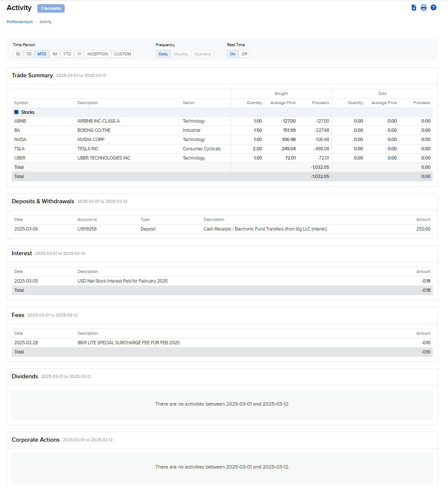Image resolution: width=448 pixels, height=487 pixels.
Task: Print the Activity page
Action: pyautogui.click(x=424, y=7)
